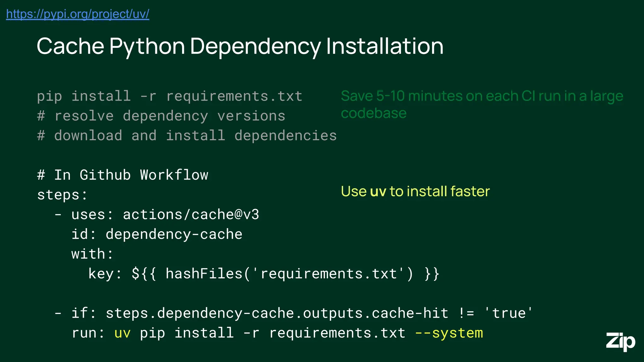644x362 pixels.
Task: Click the 'steps:' line
Action: click(x=62, y=195)
